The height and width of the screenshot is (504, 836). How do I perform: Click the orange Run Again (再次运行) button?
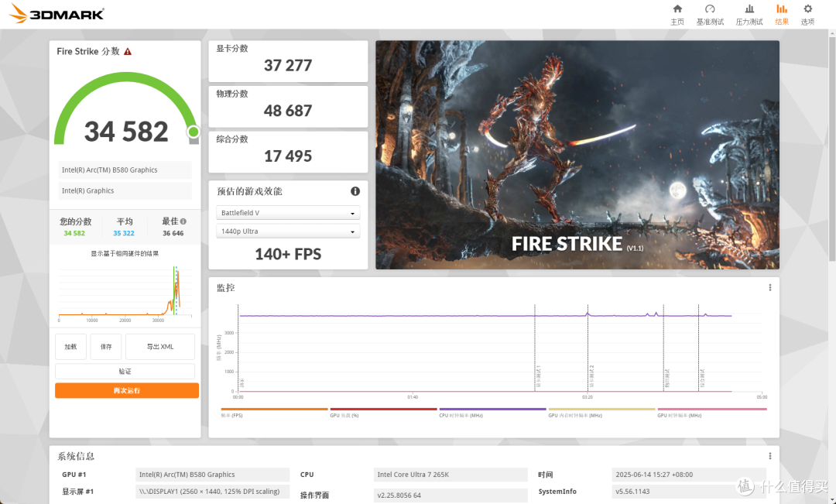click(127, 391)
